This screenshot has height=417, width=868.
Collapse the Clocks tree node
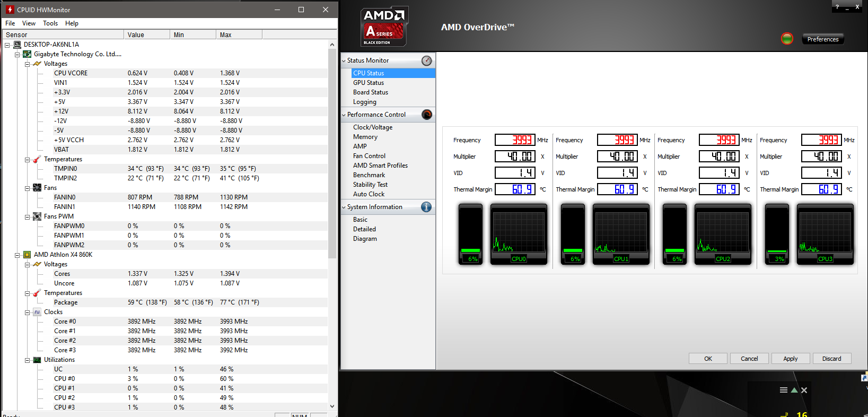27,312
